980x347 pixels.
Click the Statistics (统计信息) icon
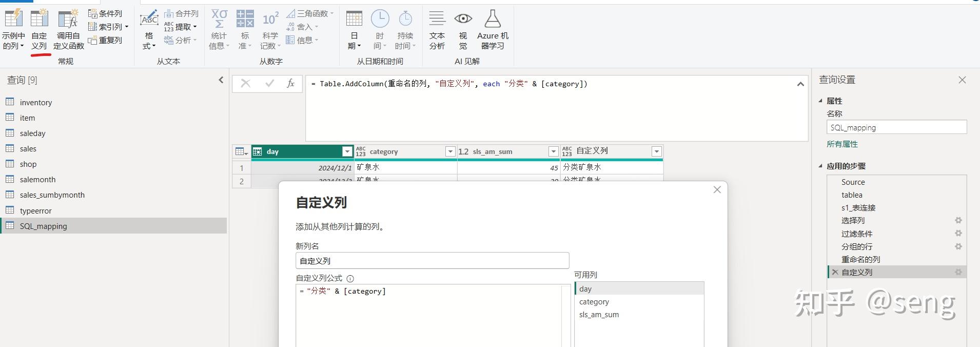[x=219, y=18]
